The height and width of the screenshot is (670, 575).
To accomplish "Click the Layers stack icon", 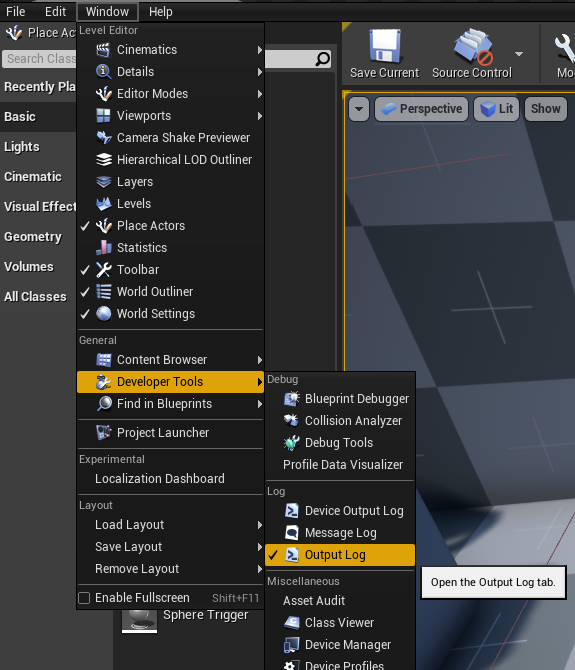I will (x=103, y=182).
